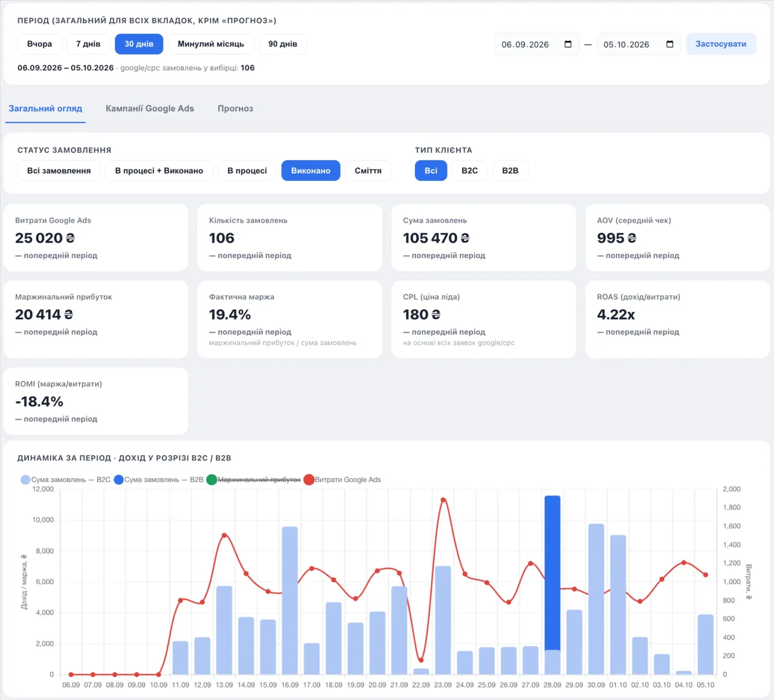Click the red spend point on 13.09
774x700 pixels.
224,535
